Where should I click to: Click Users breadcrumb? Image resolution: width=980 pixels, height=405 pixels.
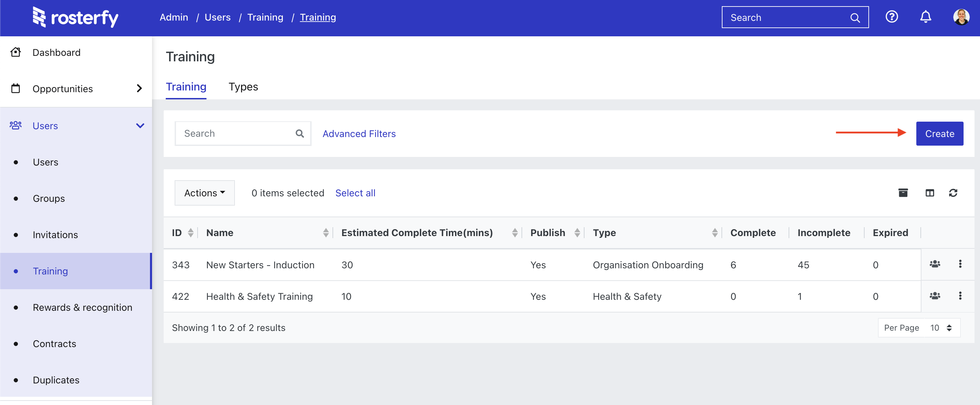tap(217, 17)
